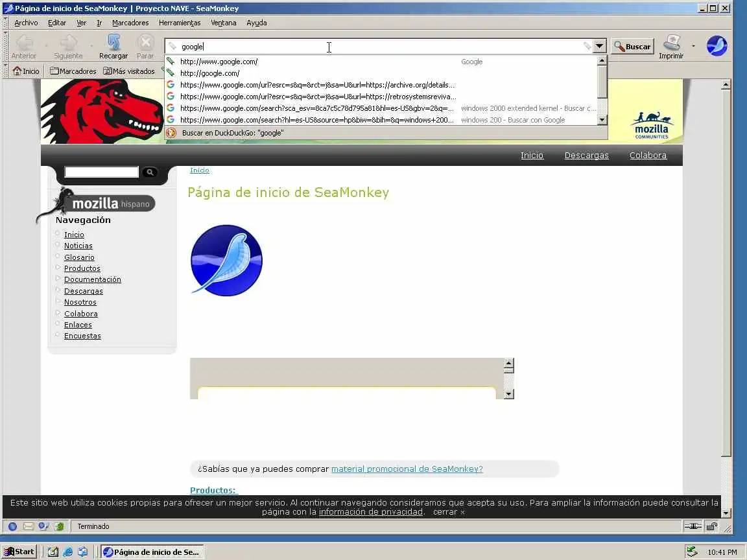
Task: Open the URL bar history dropdown arrow
Action: point(599,46)
